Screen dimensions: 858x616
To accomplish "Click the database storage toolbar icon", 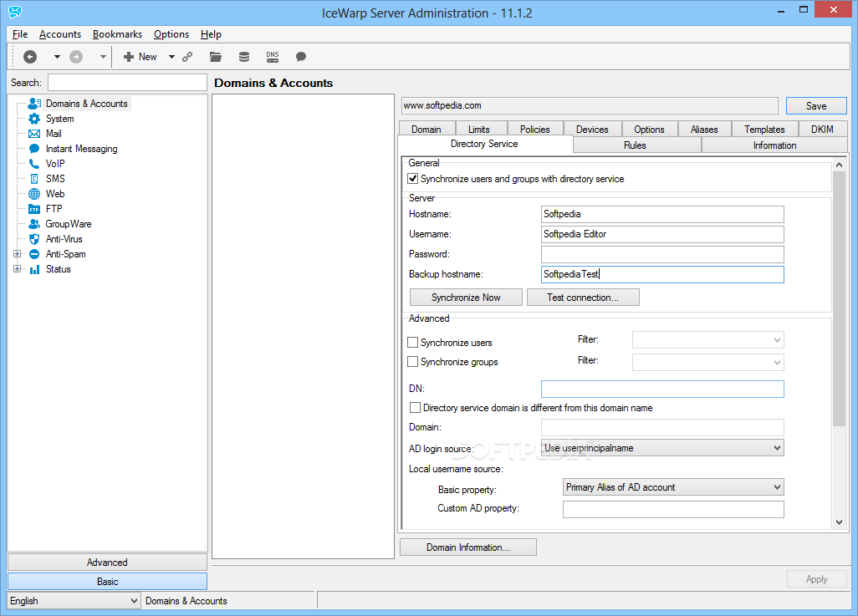I will (244, 56).
